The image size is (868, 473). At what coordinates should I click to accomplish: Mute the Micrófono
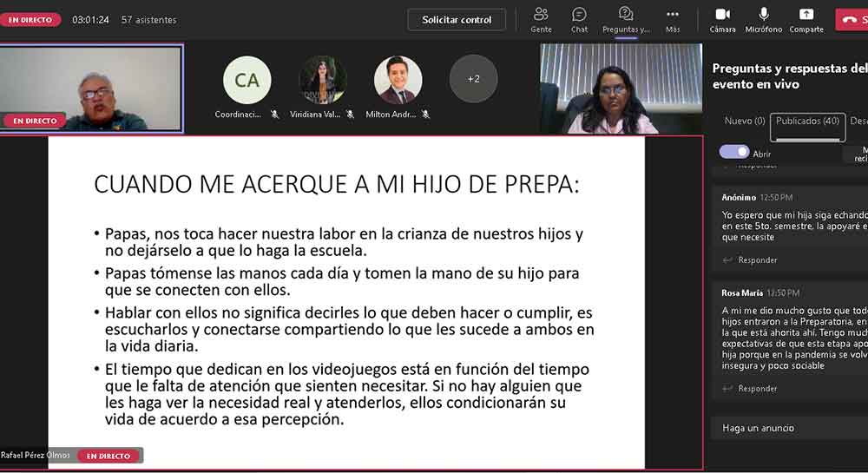click(763, 19)
